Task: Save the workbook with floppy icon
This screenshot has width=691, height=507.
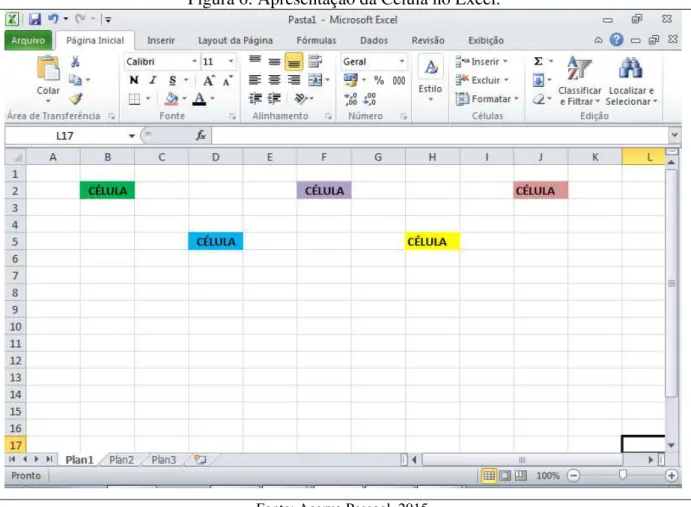Action: (35, 19)
